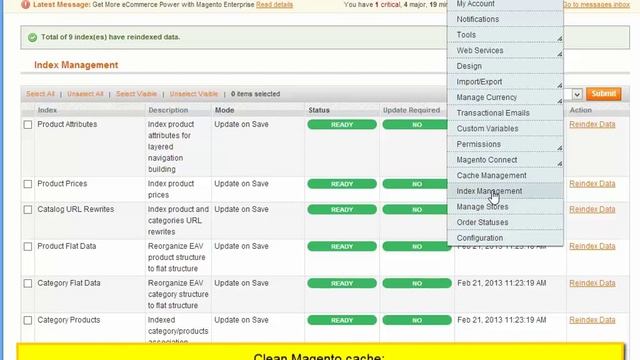This screenshot has height=360, width=640.
Task: Click the green success checkmark icon
Action: 32,38
